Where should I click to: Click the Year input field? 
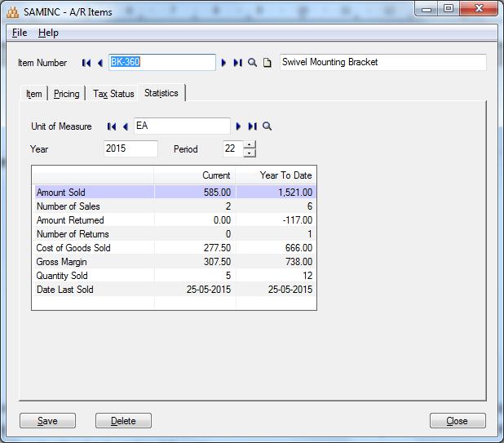(x=130, y=149)
